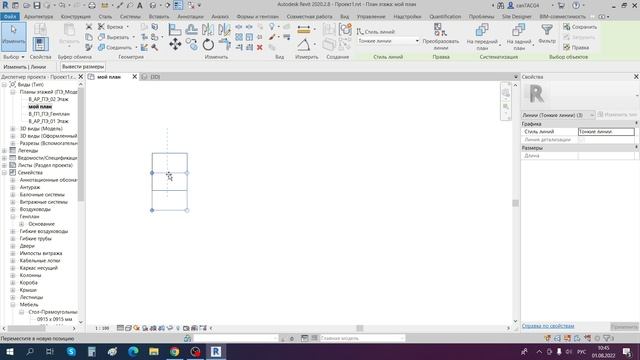Open Главная модель workset dropdown in status bar
Viewport: 640px width, 360px height.
[x=362, y=338]
